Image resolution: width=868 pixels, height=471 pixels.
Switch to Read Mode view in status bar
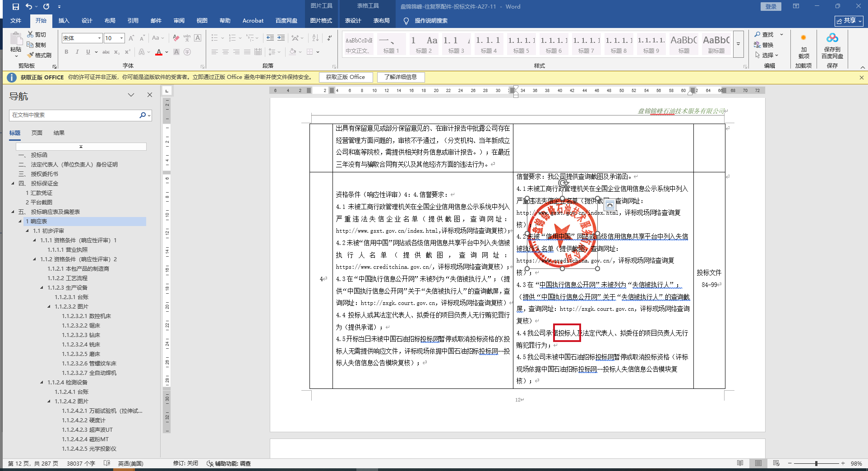(740, 463)
